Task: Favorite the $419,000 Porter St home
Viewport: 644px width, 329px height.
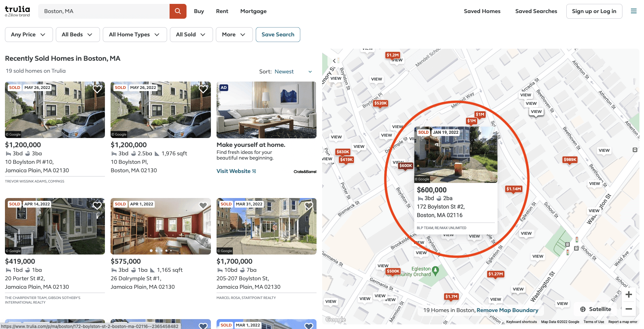Action: point(97,206)
